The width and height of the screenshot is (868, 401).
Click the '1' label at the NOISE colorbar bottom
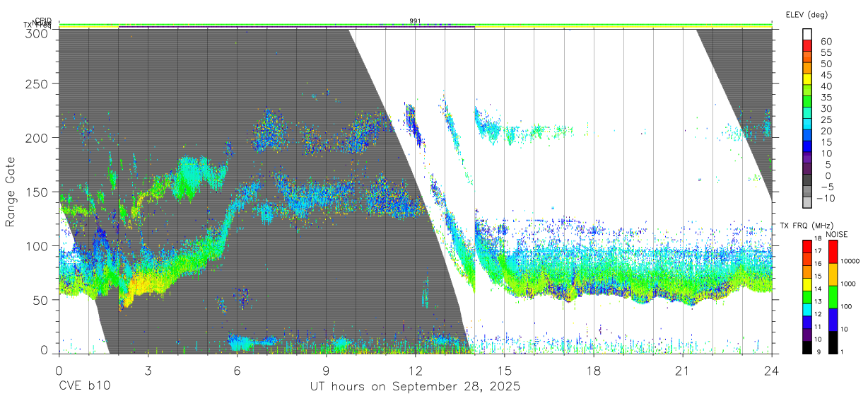pos(843,351)
